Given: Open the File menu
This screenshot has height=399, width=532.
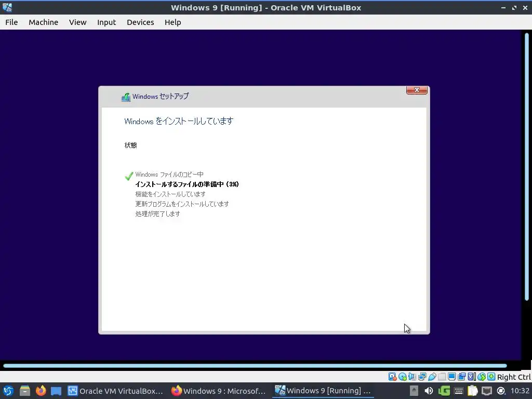Looking at the screenshot, I should click(11, 22).
